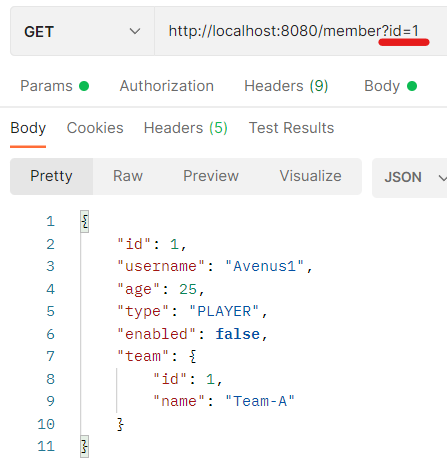The width and height of the screenshot is (447, 467).
Task: Click the opening brace on line 1
Action: (85, 221)
